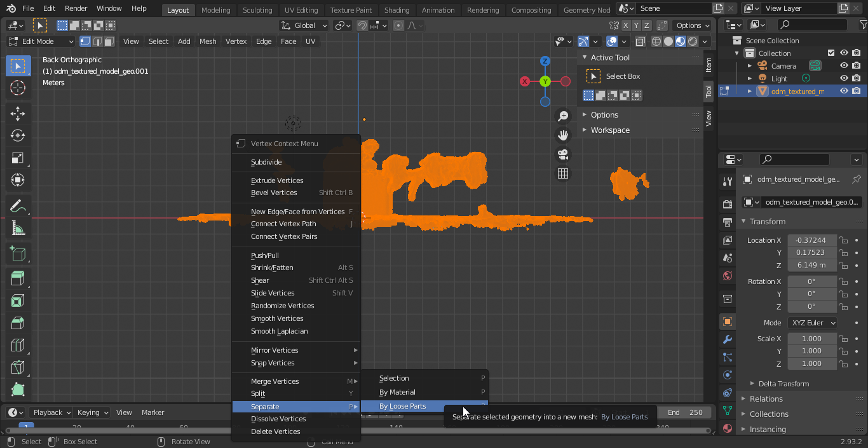Click the viewport zoom magnifier icon
The width and height of the screenshot is (868, 448).
[x=563, y=116]
